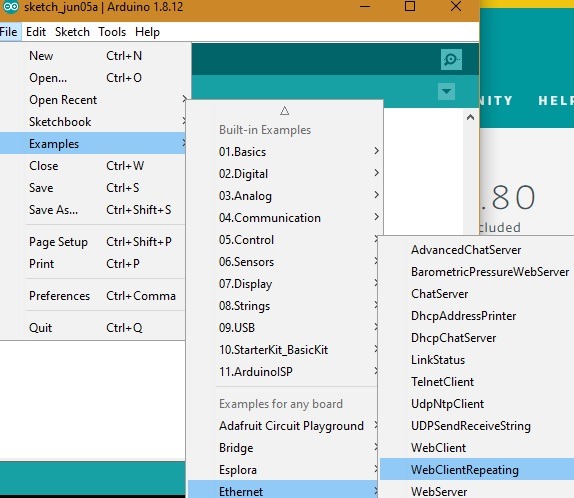Open Preferences from File menu
The image size is (574, 498).
[93, 296]
